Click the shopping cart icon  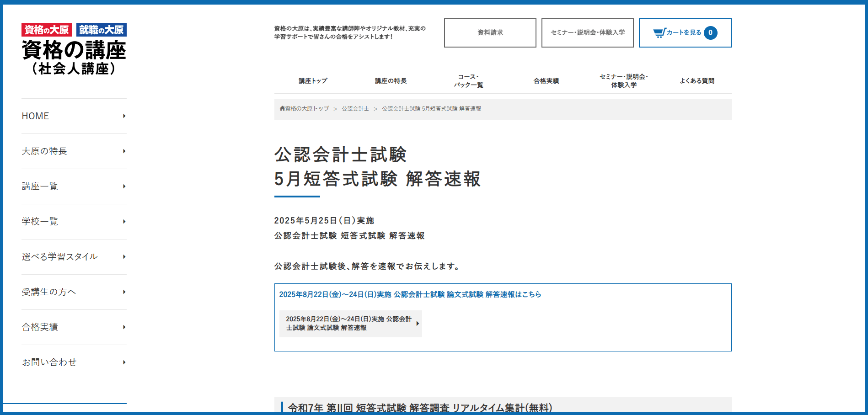click(659, 32)
